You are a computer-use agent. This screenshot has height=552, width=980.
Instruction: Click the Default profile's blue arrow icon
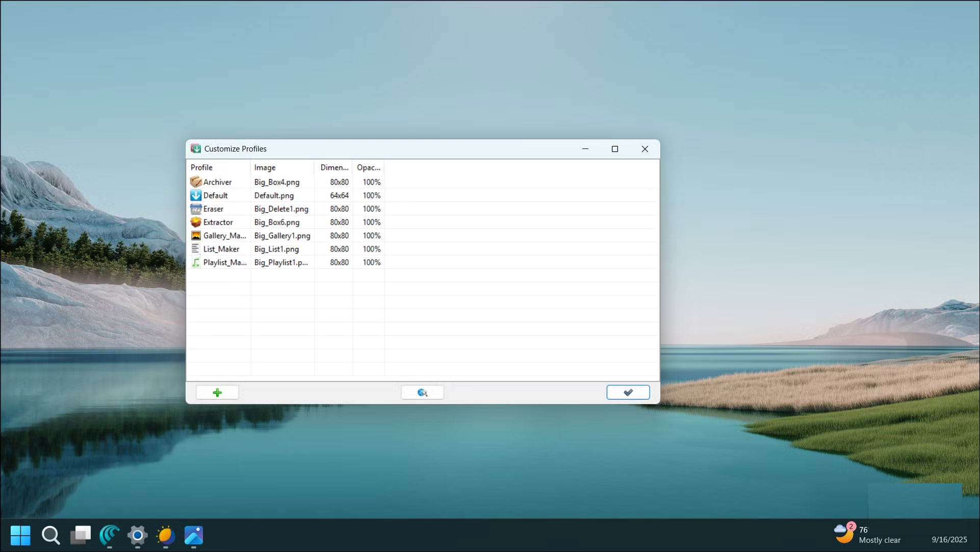point(196,195)
